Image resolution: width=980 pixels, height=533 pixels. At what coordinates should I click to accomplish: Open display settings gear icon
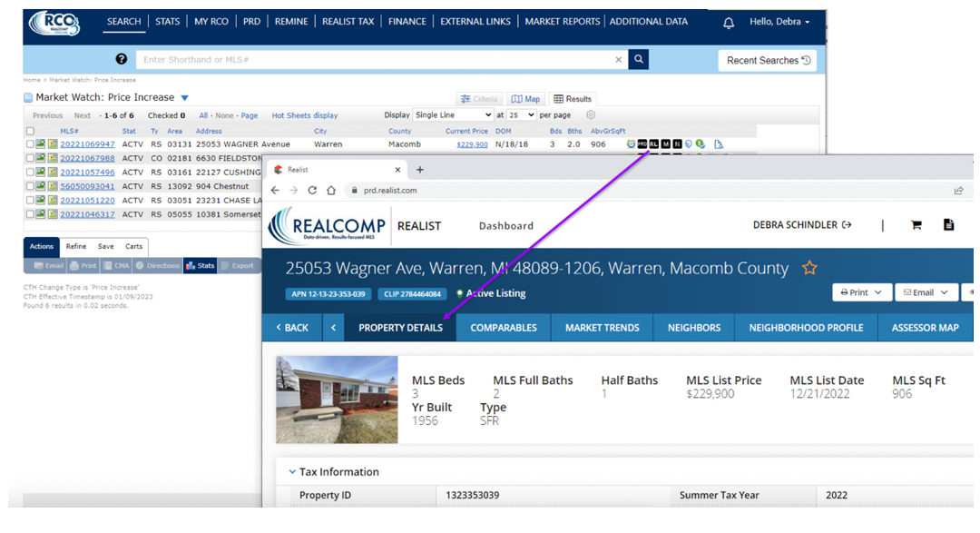[591, 115]
